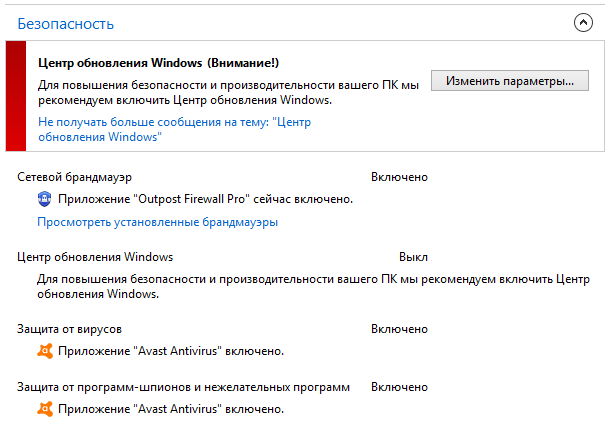Viewport: 611px width, 424px height.
Task: Click the Outpost Firewall Pro shield icon
Action: [x=44, y=199]
